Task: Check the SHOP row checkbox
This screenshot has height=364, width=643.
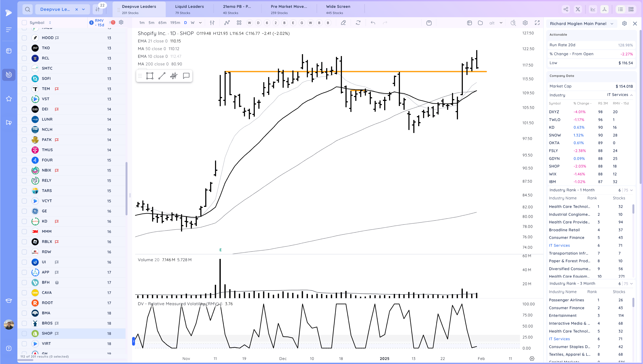Action: point(24,333)
